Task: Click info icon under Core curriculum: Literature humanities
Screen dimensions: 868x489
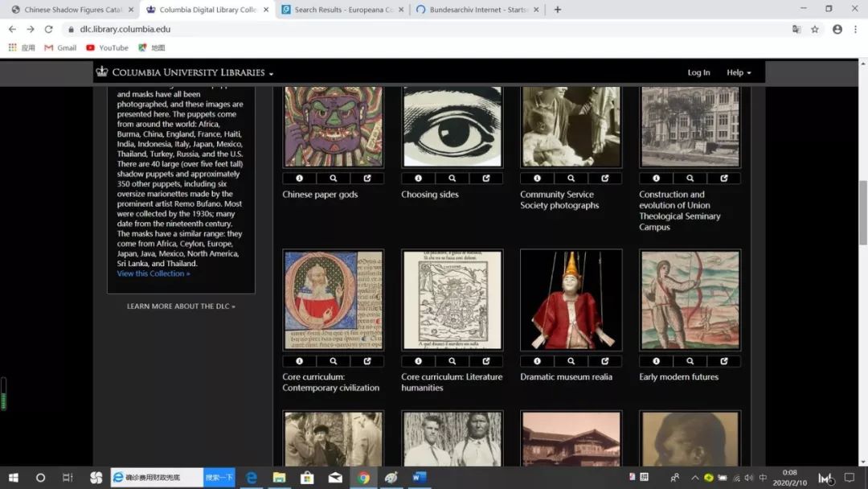Action: (419, 361)
